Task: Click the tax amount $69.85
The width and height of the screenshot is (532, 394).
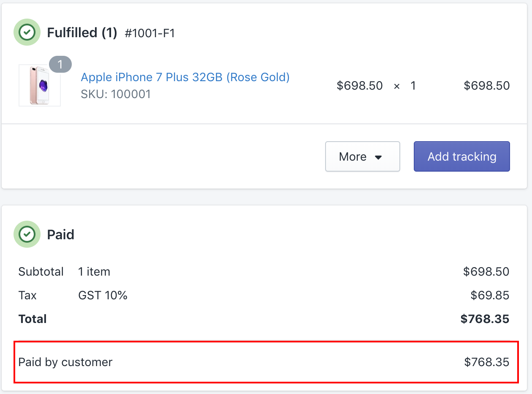Action: (x=490, y=295)
